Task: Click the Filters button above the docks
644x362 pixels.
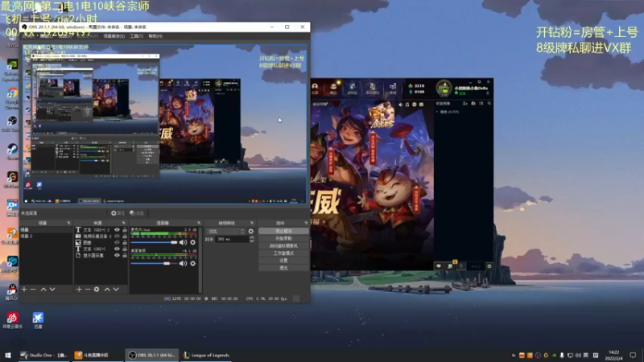Action: pyautogui.click(x=137, y=213)
